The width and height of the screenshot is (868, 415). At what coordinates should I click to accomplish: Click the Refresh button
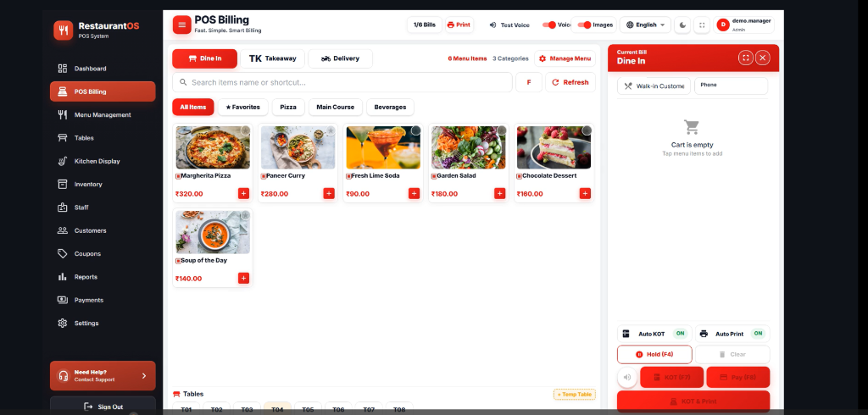[x=570, y=82]
